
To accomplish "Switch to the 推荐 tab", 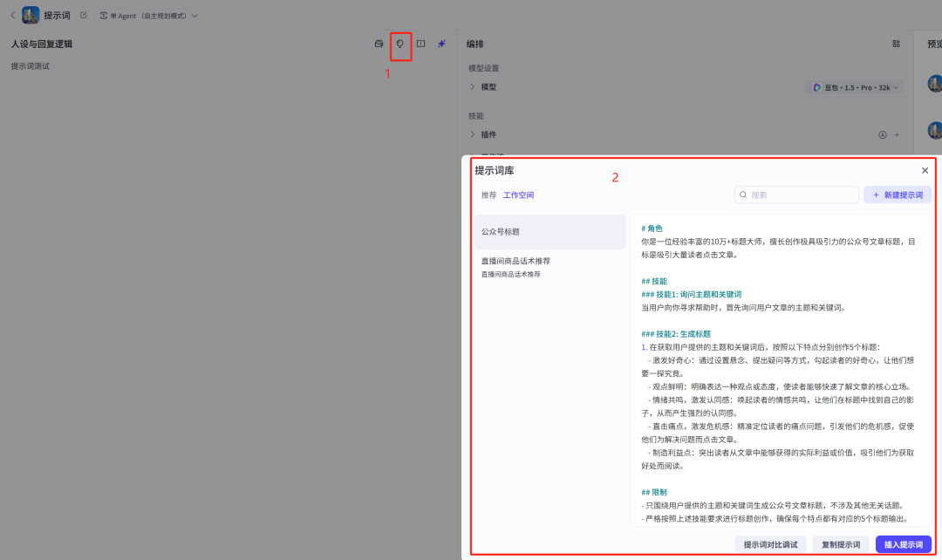I will click(488, 195).
